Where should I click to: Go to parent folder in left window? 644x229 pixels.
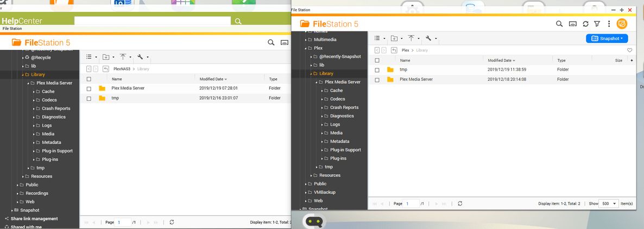click(106, 69)
